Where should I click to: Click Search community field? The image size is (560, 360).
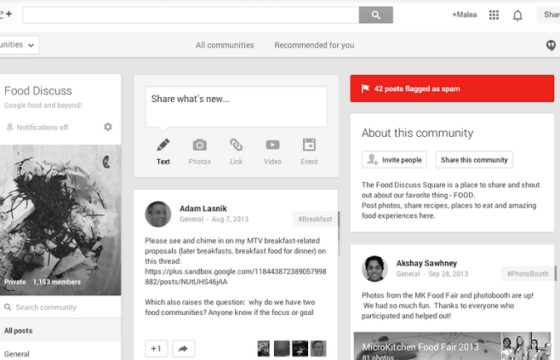(x=60, y=307)
